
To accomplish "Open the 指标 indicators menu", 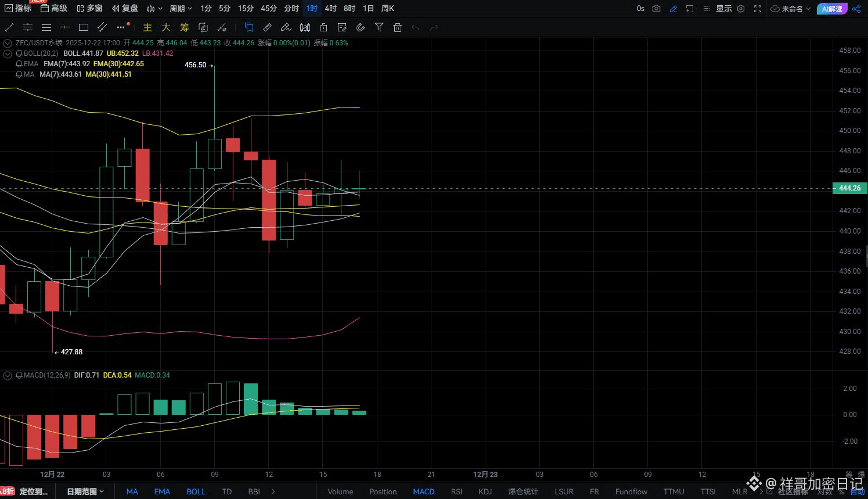I will 18,8.
